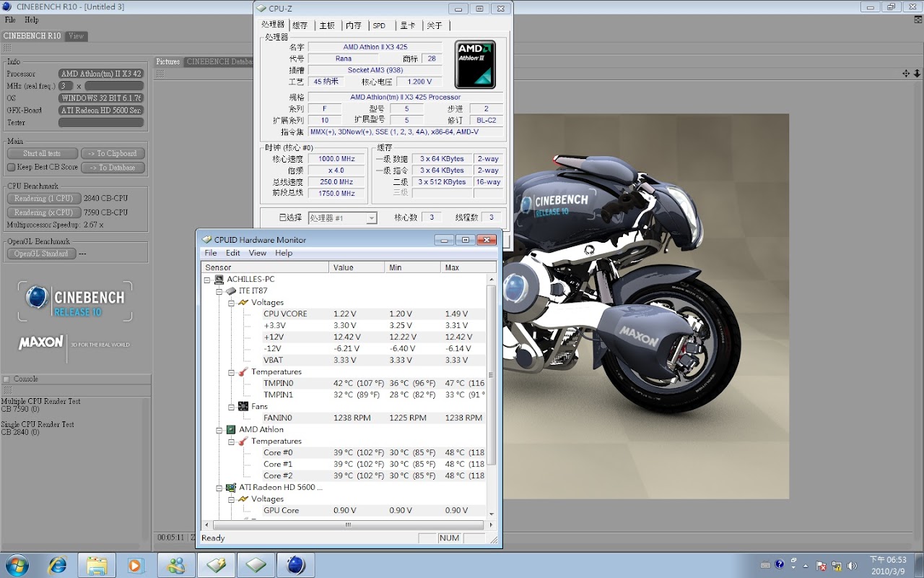Click the AMD Athlon II logo in CPU-Z

[475, 64]
